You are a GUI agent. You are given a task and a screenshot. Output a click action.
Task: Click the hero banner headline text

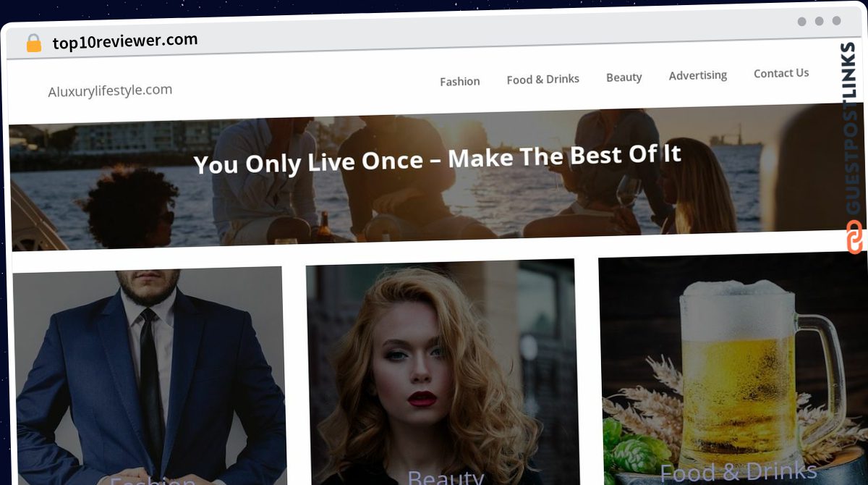click(438, 159)
